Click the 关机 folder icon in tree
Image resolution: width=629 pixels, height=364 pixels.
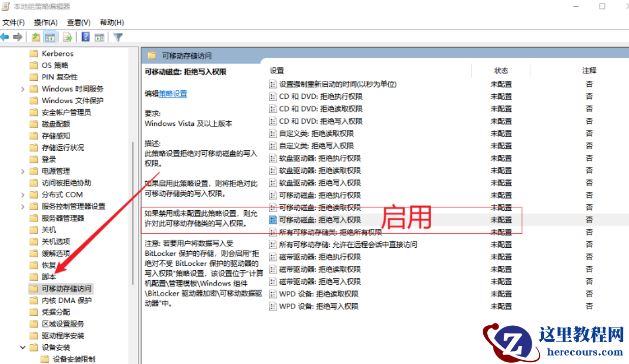34,230
